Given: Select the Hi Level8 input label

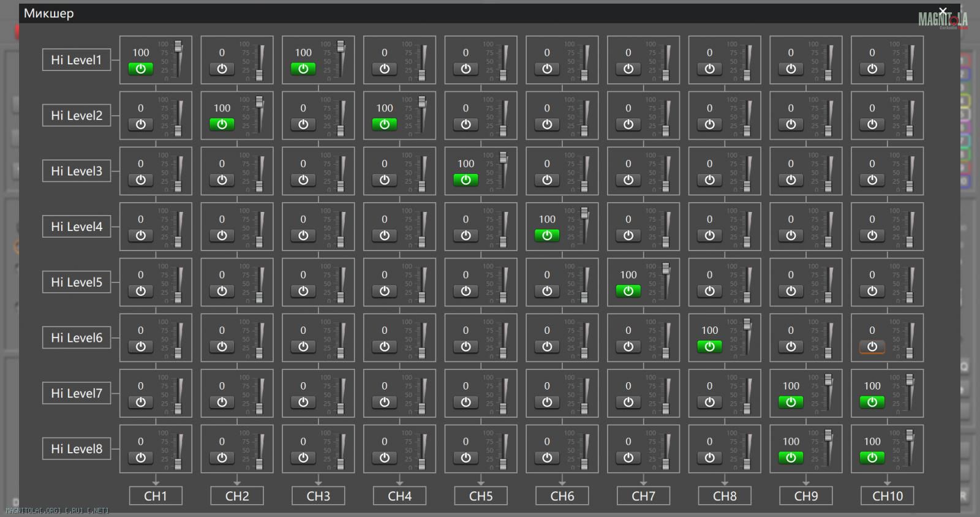Looking at the screenshot, I should pyautogui.click(x=77, y=448).
